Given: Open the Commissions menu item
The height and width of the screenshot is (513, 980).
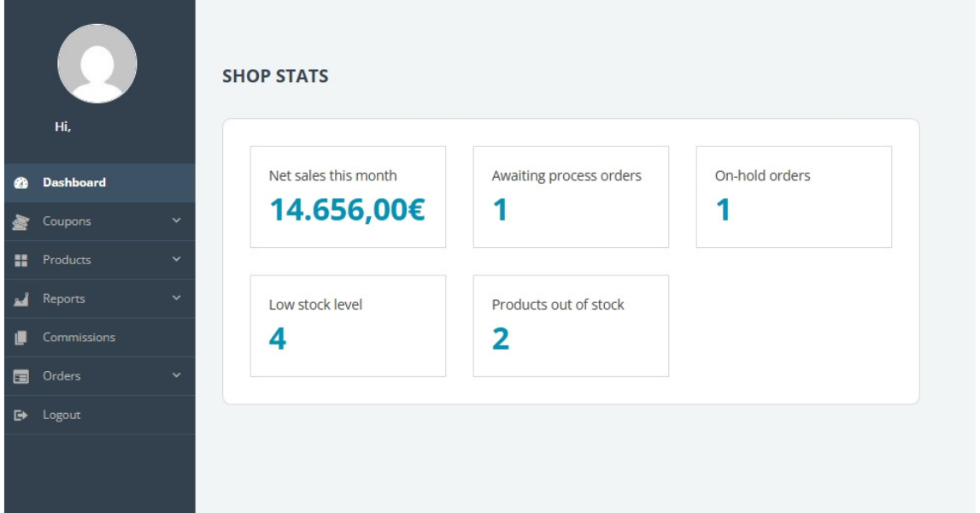Looking at the screenshot, I should tap(79, 337).
